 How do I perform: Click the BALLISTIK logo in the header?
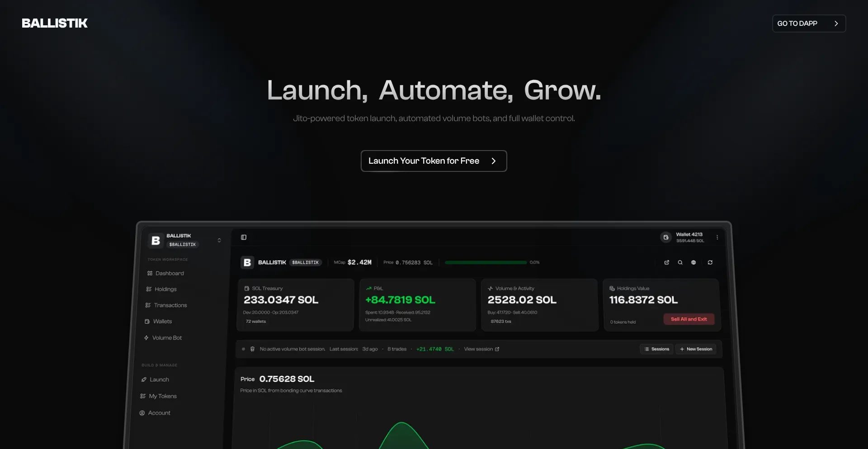click(x=55, y=23)
